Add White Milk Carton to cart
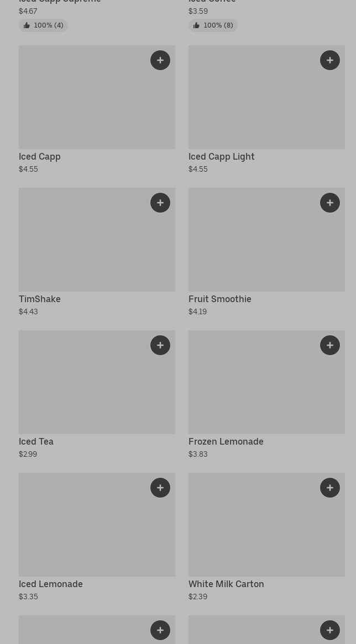This screenshot has height=644, width=356. point(330,488)
